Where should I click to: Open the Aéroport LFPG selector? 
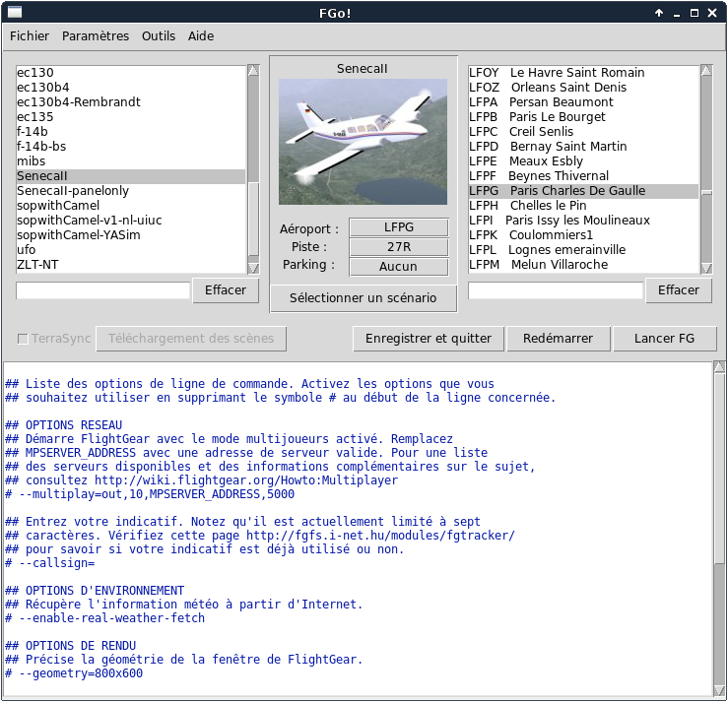(399, 227)
